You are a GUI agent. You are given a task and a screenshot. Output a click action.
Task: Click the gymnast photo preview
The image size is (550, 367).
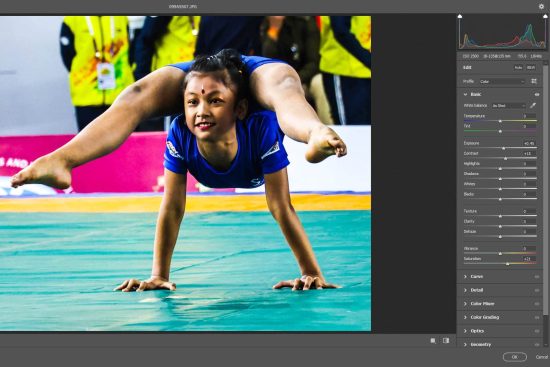(185, 173)
